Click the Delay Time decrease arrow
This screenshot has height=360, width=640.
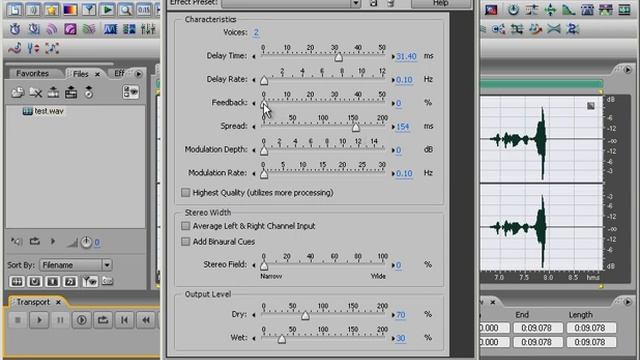point(254,57)
